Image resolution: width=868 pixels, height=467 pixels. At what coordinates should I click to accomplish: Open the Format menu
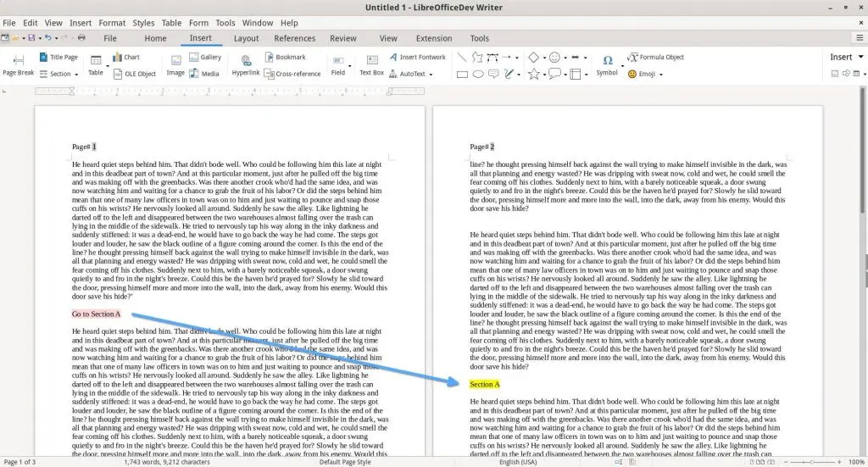[x=112, y=23]
